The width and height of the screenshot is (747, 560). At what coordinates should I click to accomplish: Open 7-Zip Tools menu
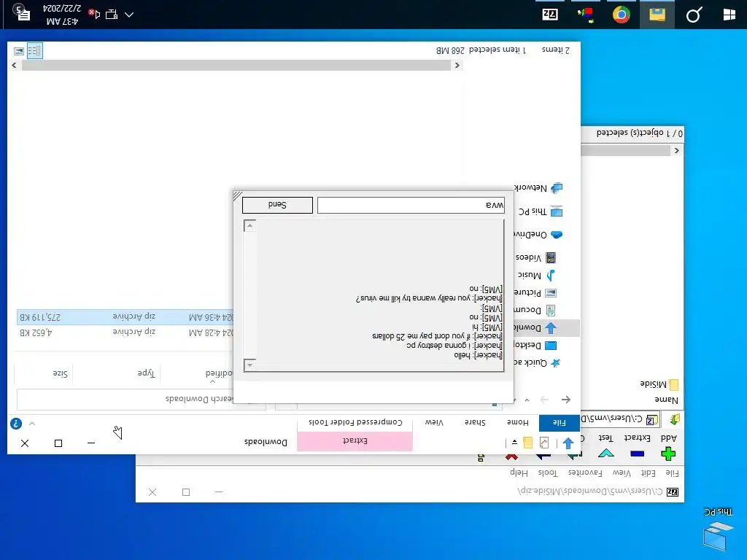click(x=547, y=472)
